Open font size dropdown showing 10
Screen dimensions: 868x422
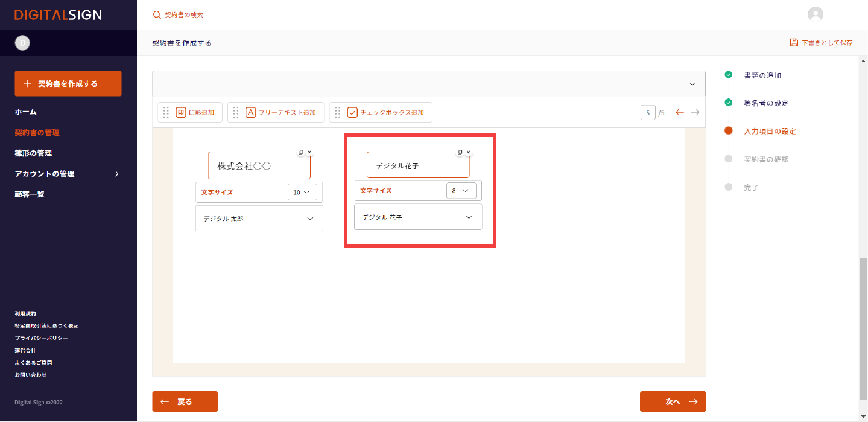(x=302, y=192)
